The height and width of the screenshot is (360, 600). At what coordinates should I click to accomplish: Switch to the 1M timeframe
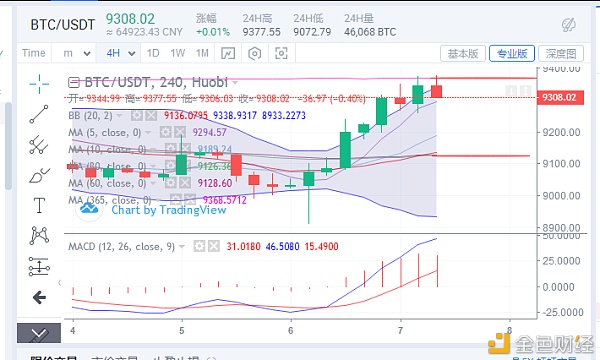tap(202, 53)
